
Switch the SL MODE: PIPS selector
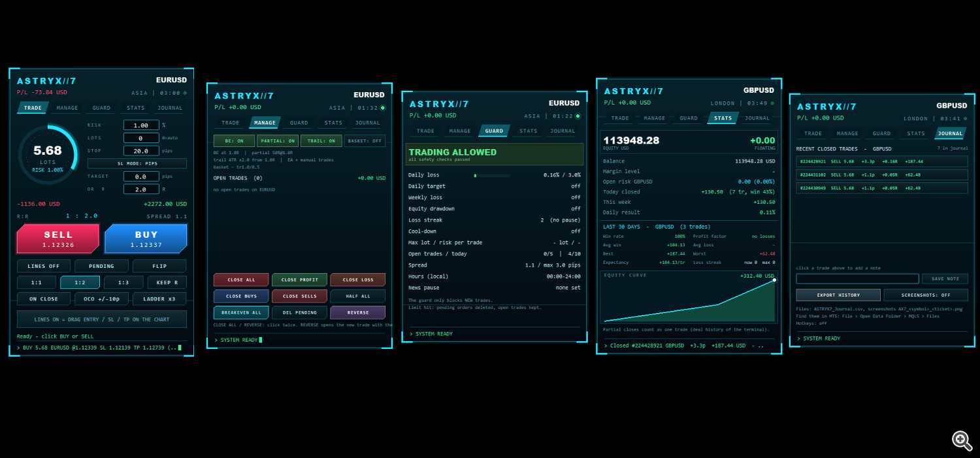[x=137, y=163]
